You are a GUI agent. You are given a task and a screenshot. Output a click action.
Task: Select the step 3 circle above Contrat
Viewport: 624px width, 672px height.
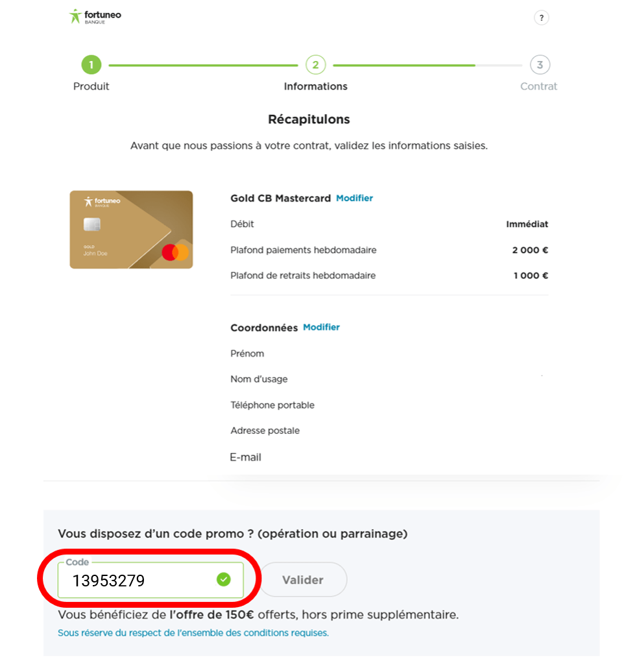tap(539, 65)
